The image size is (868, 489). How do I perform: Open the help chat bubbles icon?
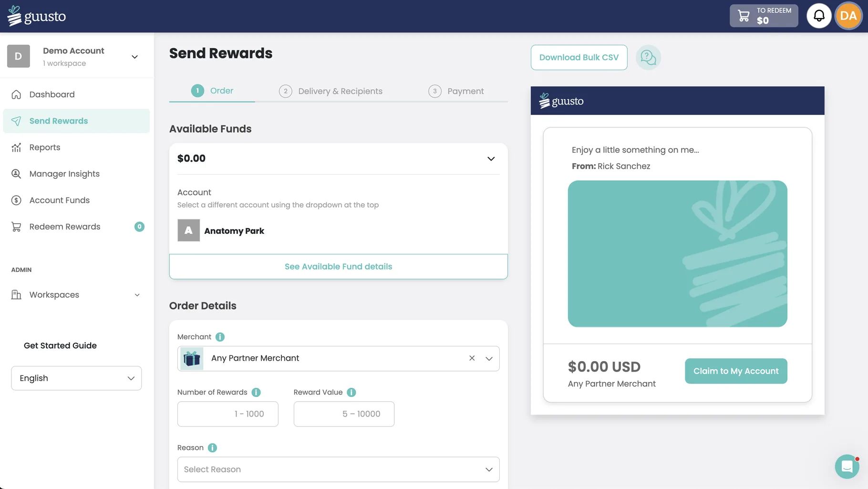click(648, 57)
